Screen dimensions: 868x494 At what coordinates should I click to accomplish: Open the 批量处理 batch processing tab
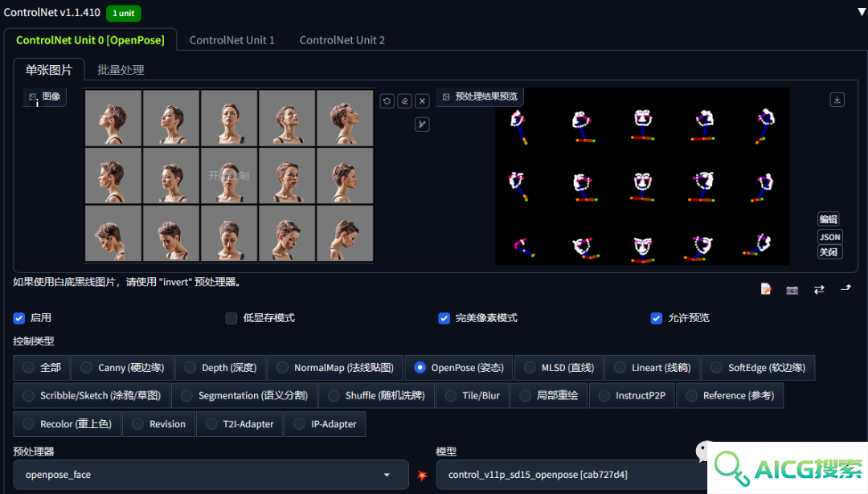[121, 70]
